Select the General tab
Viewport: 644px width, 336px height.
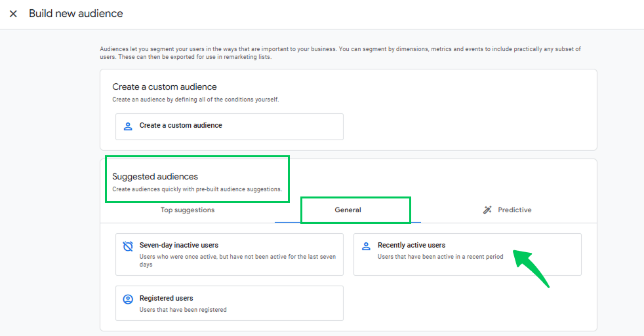(348, 210)
